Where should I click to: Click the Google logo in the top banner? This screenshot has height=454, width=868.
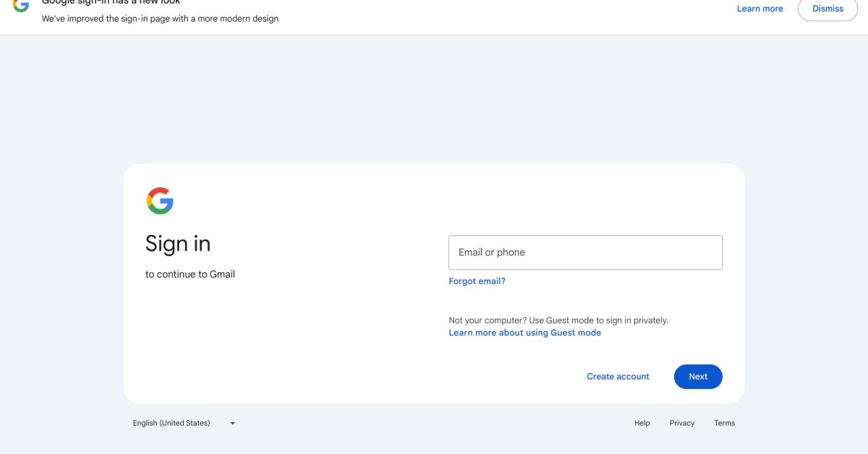[21, 4]
